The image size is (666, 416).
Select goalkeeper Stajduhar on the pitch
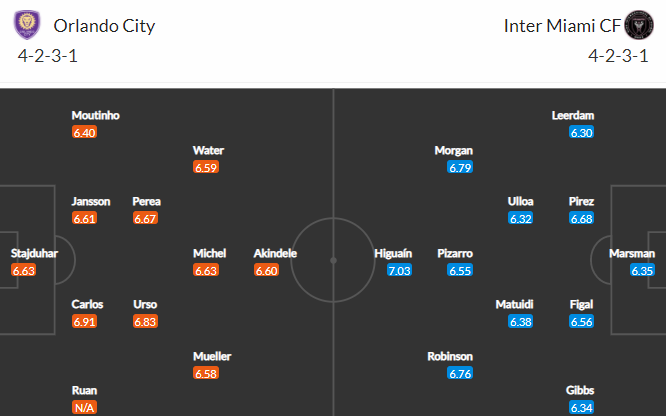(x=34, y=253)
